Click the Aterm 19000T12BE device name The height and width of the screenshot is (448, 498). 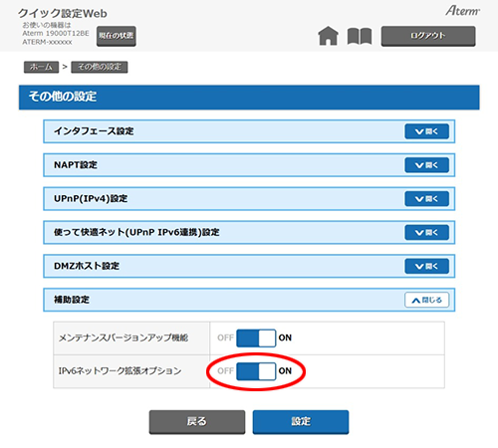coord(56,33)
